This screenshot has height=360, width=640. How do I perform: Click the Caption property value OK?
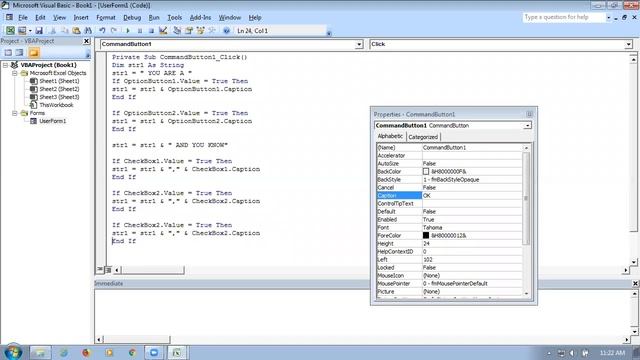tap(472, 196)
